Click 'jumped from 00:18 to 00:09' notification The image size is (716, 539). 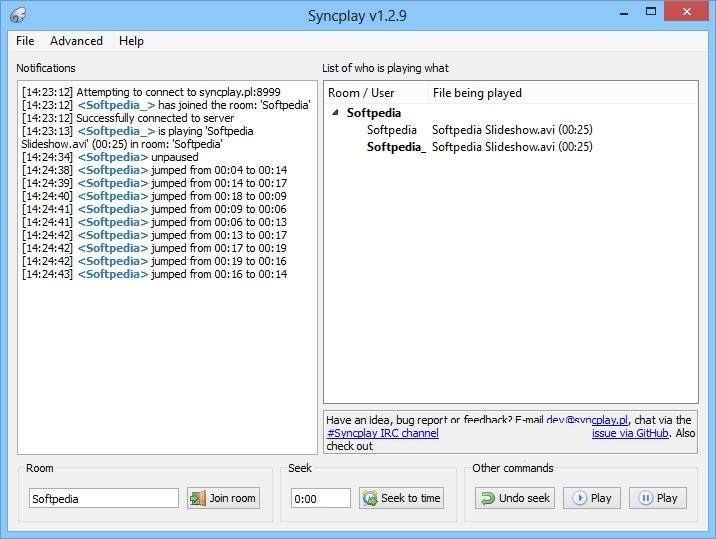click(x=154, y=196)
